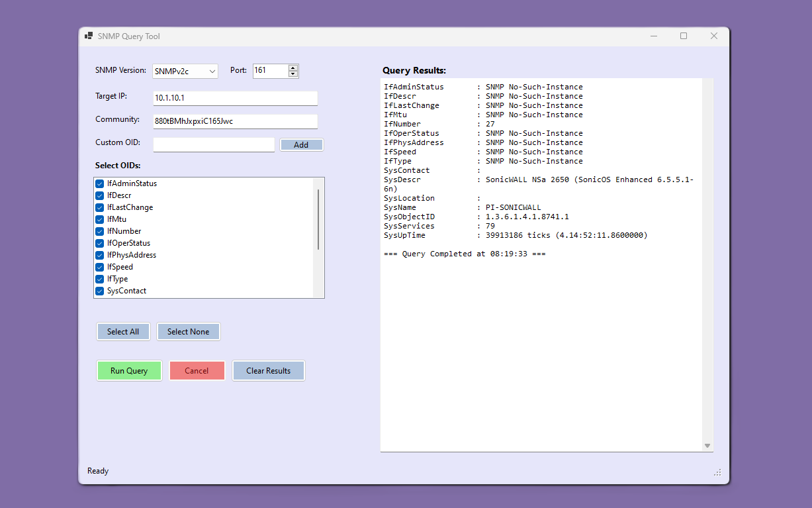
Task: Click the IfNumber result value 27
Action: (490, 124)
